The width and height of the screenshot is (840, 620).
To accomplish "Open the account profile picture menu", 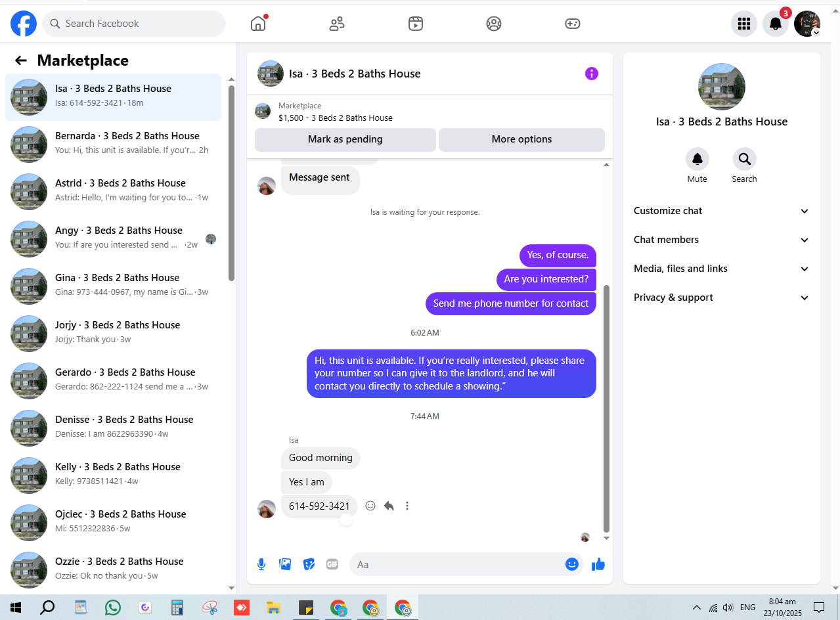I will click(807, 24).
